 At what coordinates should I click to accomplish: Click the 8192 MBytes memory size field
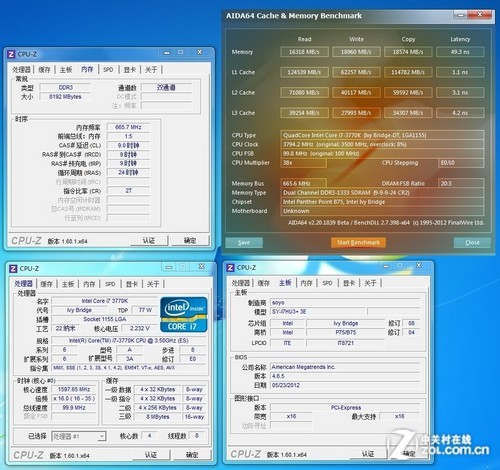(x=65, y=97)
